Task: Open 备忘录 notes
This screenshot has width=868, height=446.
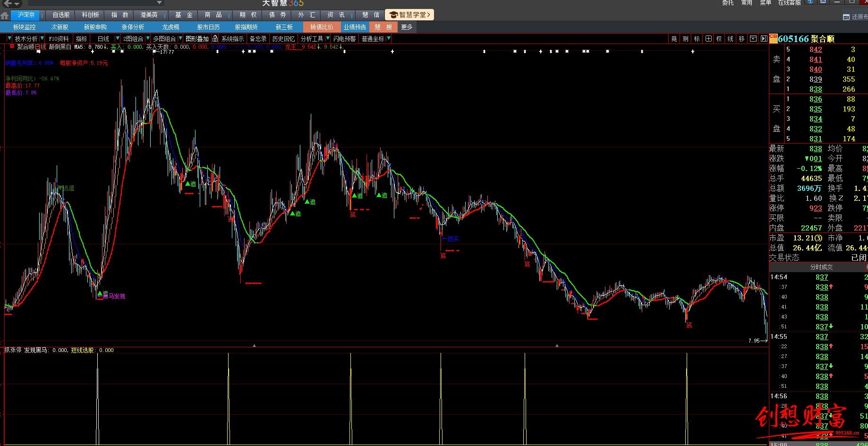Action: pyautogui.click(x=258, y=39)
